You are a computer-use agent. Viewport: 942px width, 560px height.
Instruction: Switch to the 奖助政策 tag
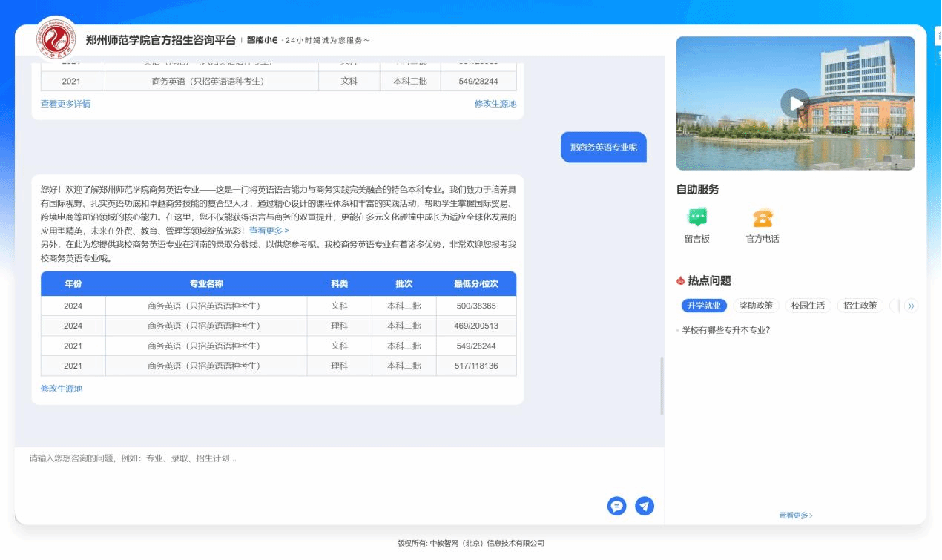(756, 306)
